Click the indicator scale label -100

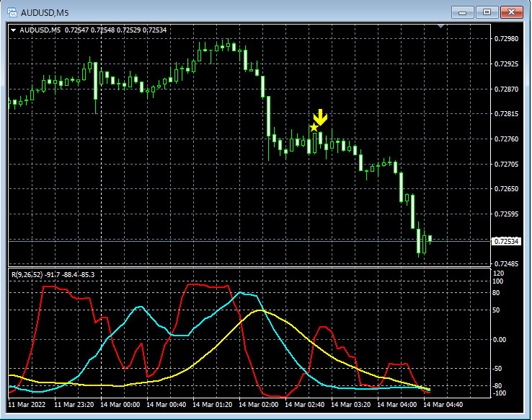[x=499, y=393]
